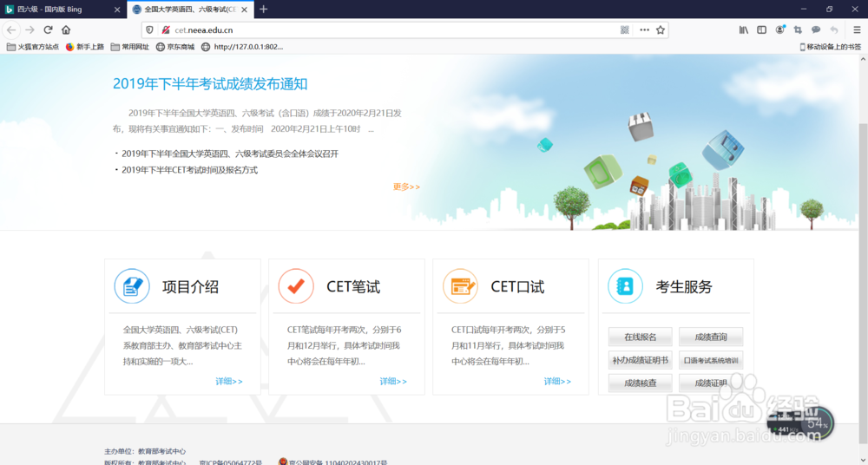Open the chat bubble toolbar icon
868x465 pixels.
pos(816,29)
